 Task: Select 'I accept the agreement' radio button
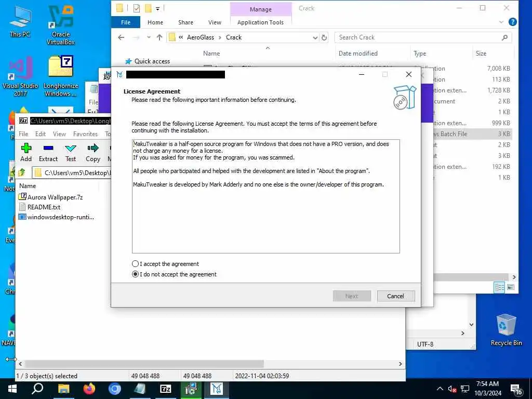[x=135, y=263]
